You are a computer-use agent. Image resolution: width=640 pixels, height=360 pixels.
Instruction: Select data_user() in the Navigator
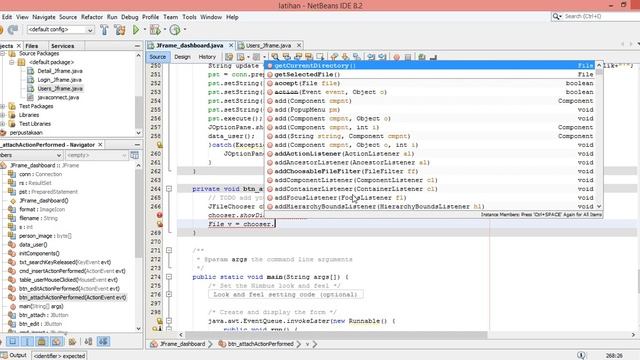pos(33,244)
